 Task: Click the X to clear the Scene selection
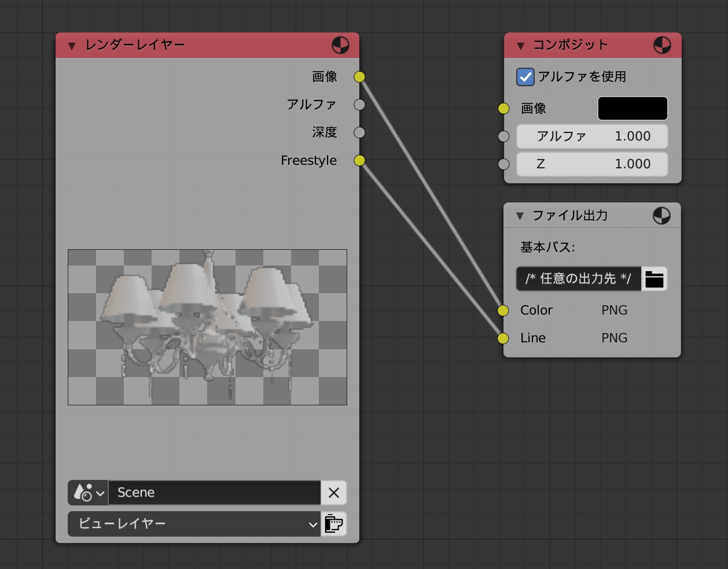point(333,492)
